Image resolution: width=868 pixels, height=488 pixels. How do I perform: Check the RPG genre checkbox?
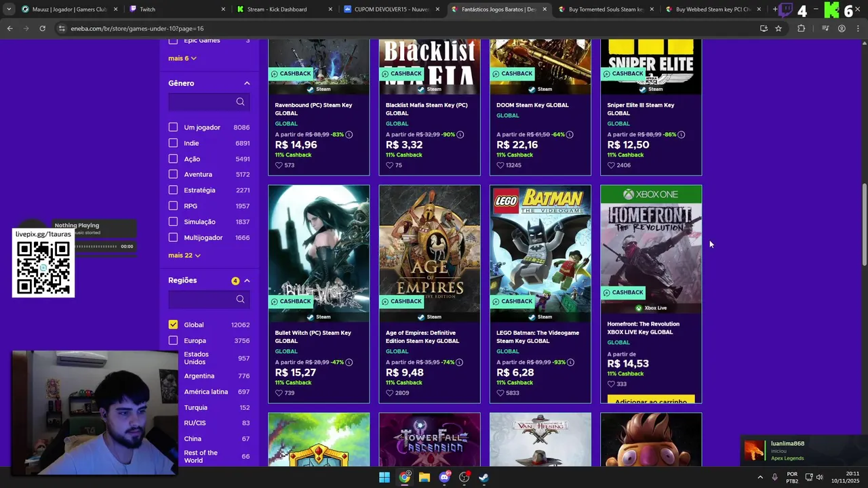pos(173,206)
